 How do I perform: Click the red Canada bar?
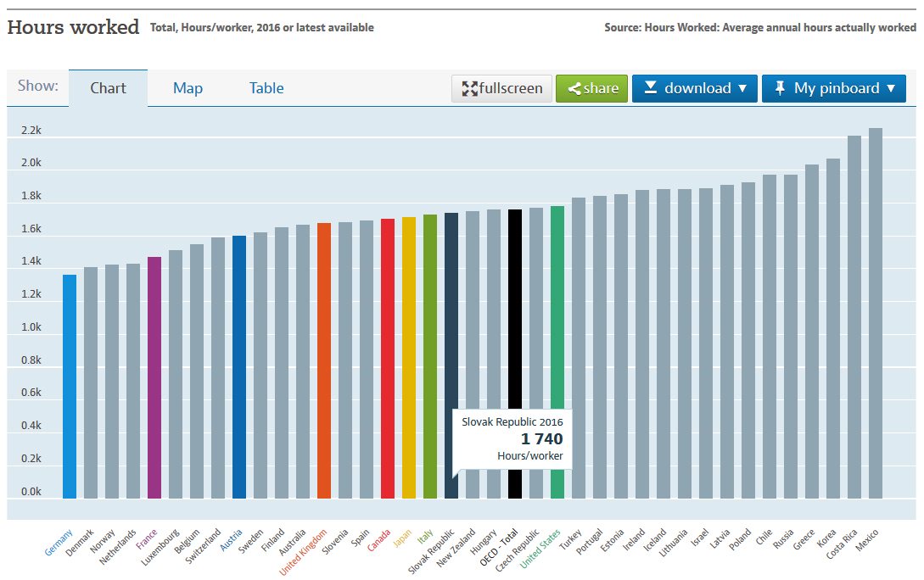388,358
